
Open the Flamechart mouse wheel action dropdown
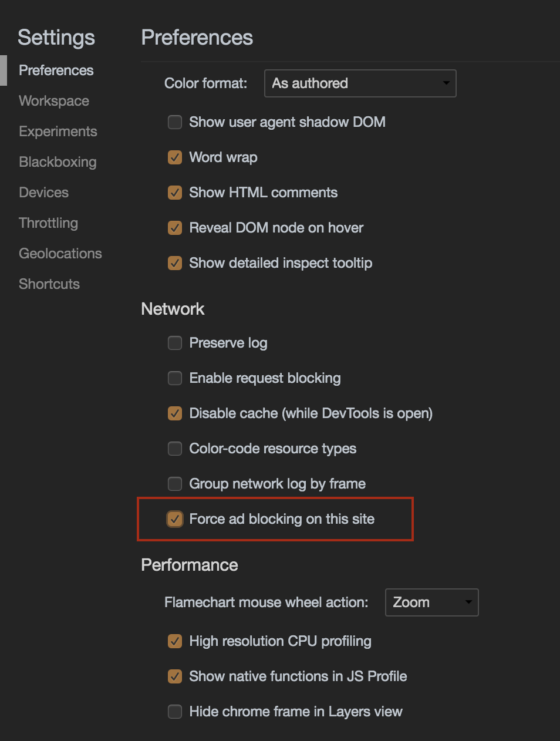(x=431, y=602)
